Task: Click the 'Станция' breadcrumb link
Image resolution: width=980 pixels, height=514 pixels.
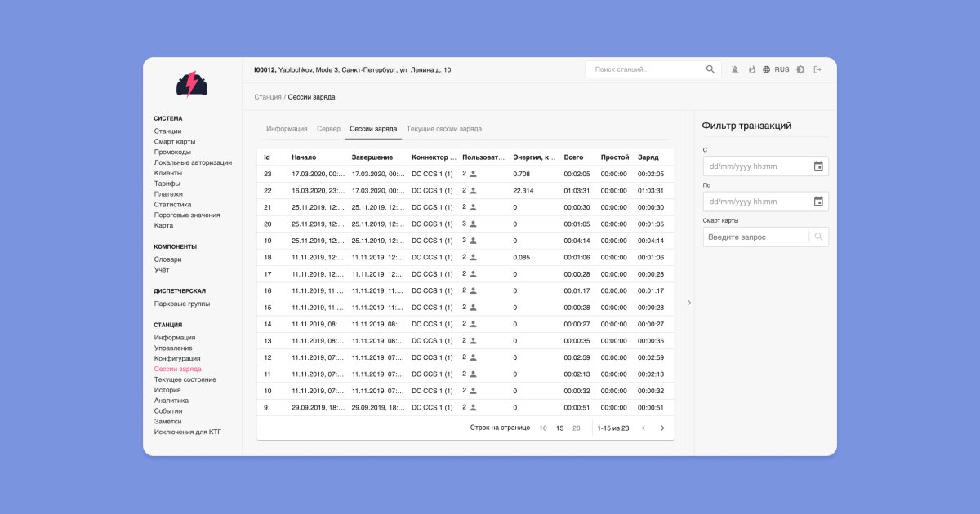Action: click(267, 97)
